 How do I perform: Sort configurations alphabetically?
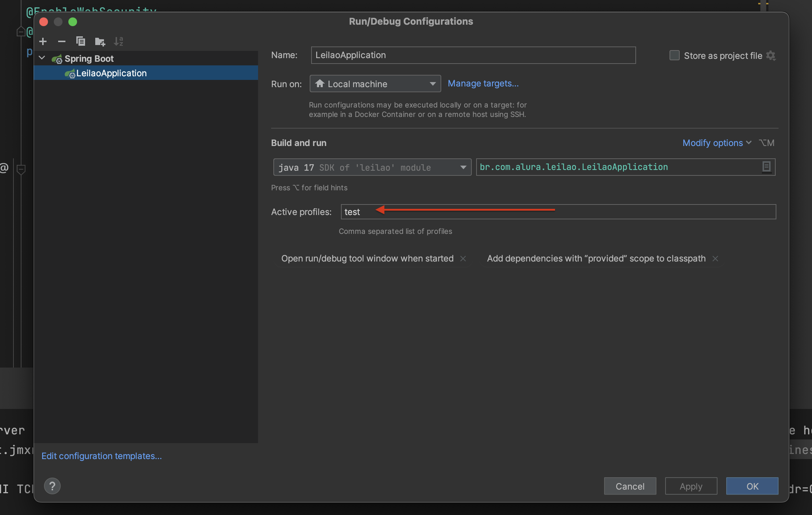118,41
